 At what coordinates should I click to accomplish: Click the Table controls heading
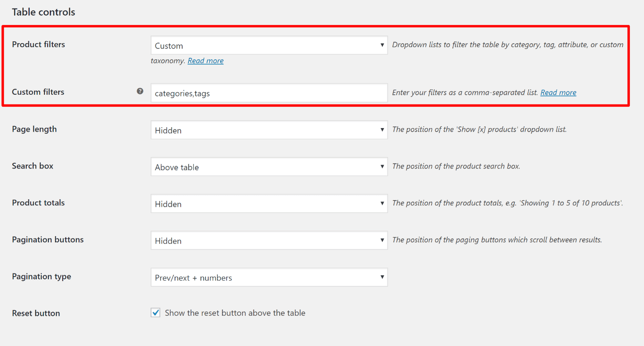[43, 12]
